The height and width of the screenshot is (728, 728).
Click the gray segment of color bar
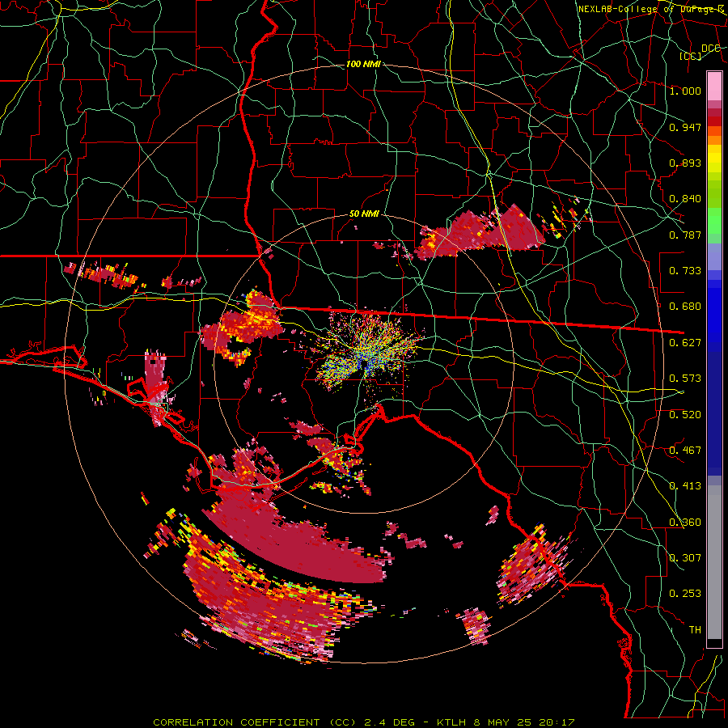pyautogui.click(x=714, y=562)
